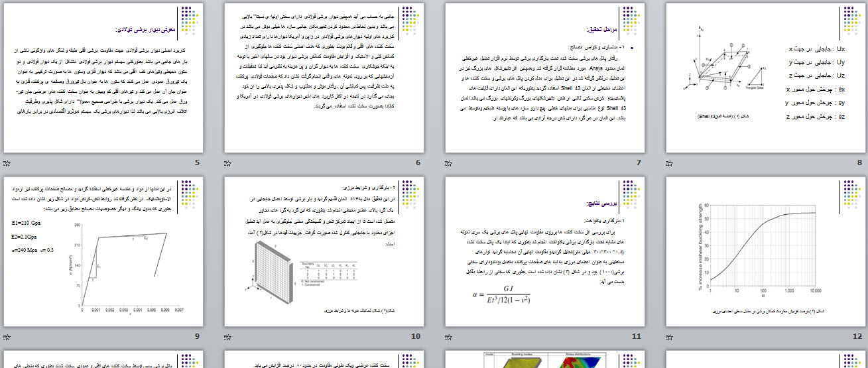
Task: Click the animation star icon under slide 11
Action: [x=449, y=336]
